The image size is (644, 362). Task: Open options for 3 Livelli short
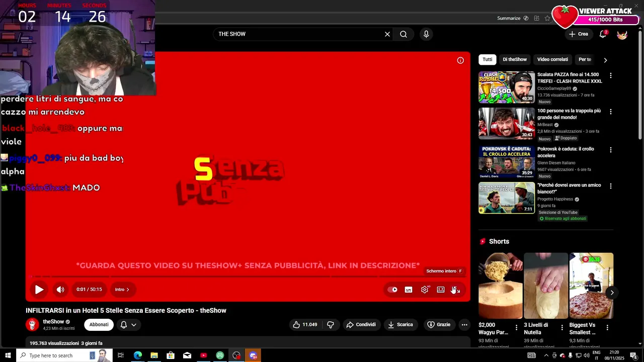pyautogui.click(x=562, y=328)
